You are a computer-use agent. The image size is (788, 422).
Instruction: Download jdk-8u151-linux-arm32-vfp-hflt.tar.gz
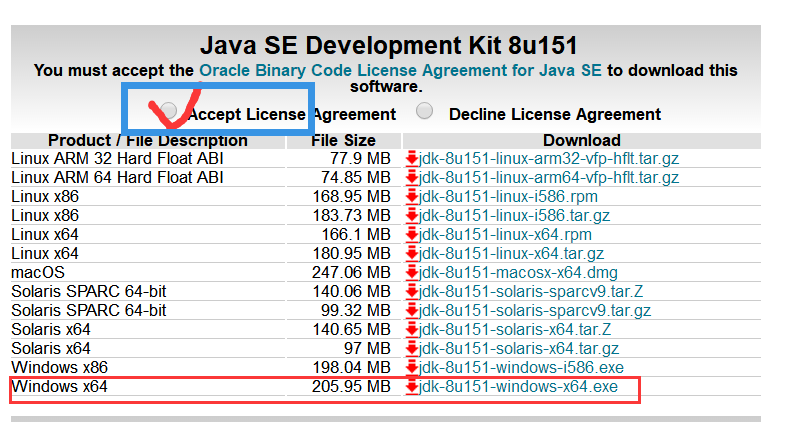549,159
